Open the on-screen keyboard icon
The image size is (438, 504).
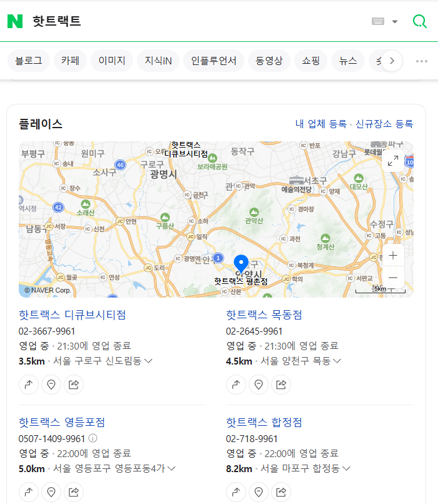coord(377,21)
